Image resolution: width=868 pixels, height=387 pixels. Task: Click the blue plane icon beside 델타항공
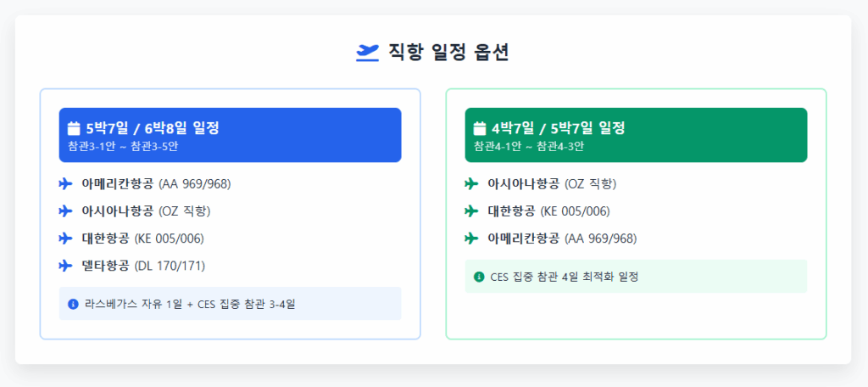coord(66,266)
